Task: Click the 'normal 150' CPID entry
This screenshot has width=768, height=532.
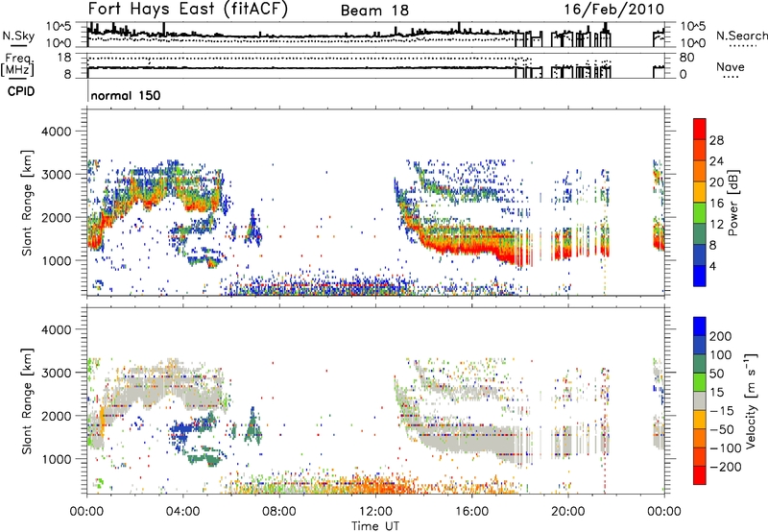Action: tap(126, 95)
